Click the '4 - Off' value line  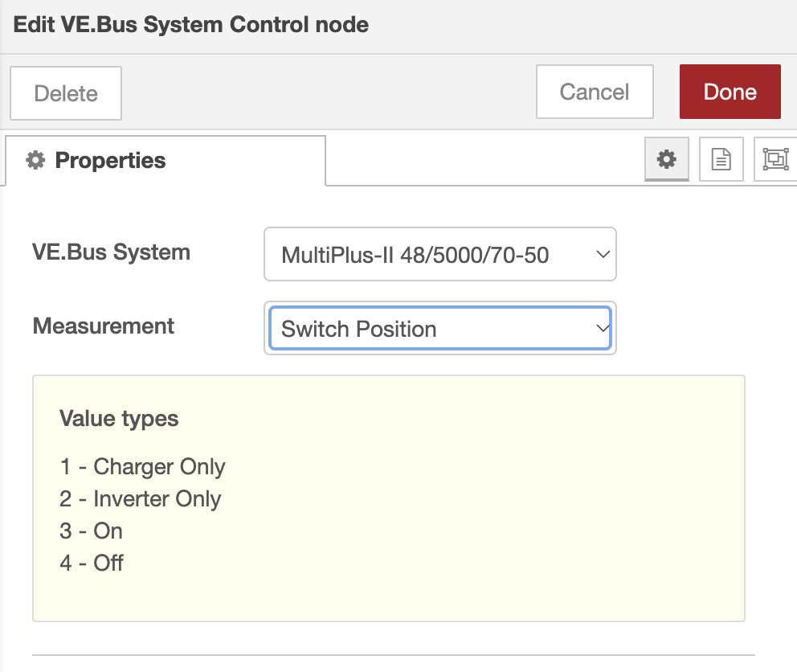[x=92, y=563]
